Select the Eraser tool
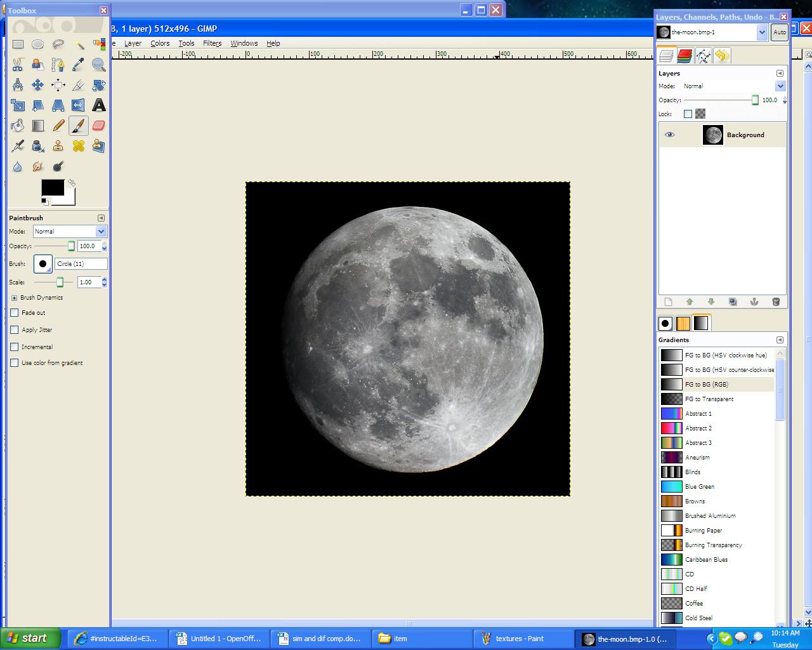The image size is (812, 650). (x=98, y=126)
